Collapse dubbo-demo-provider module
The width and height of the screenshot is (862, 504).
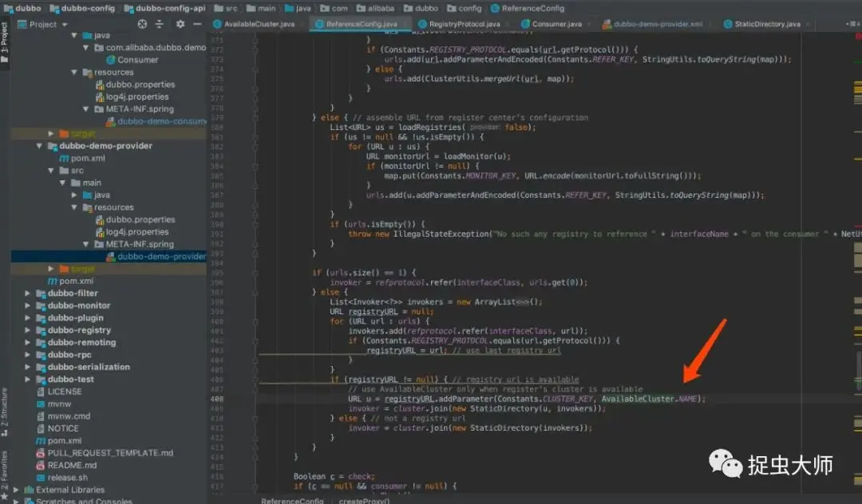pos(39,146)
